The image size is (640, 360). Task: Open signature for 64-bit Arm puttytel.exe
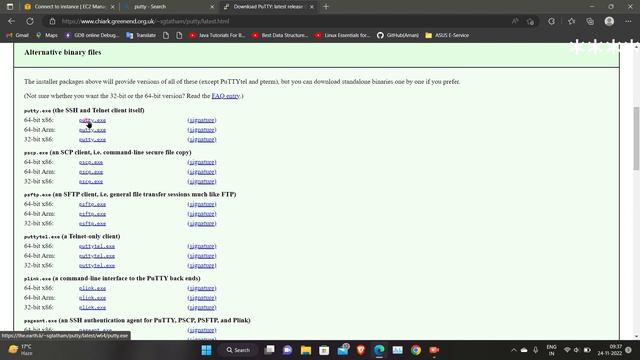coord(202,256)
